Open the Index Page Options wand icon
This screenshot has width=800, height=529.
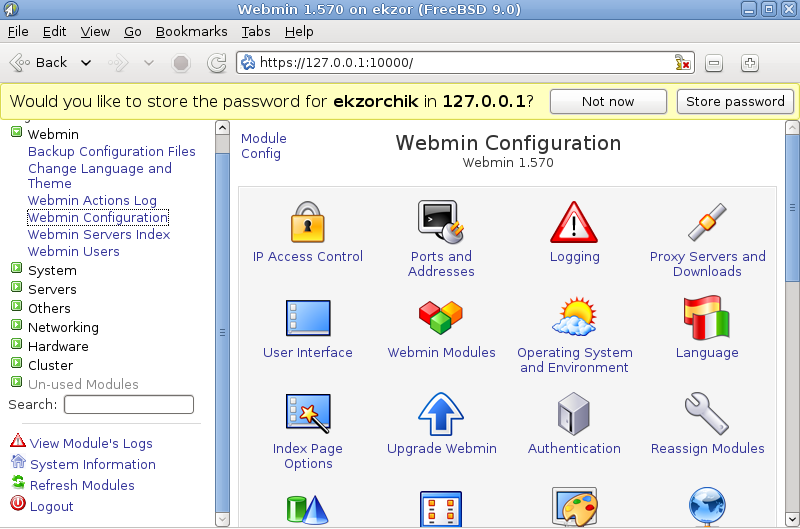tap(308, 414)
